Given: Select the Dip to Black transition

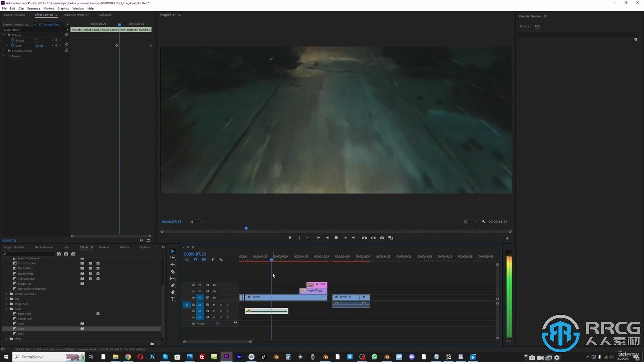Looking at the screenshot, I should pyautogui.click(x=25, y=268).
